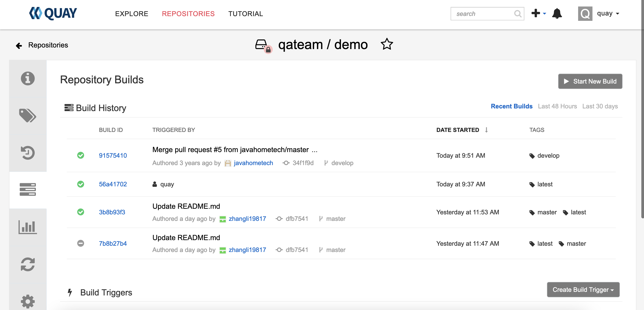Click the Builds sidebar icon
Image resolution: width=644 pixels, height=310 pixels.
coord(28,189)
